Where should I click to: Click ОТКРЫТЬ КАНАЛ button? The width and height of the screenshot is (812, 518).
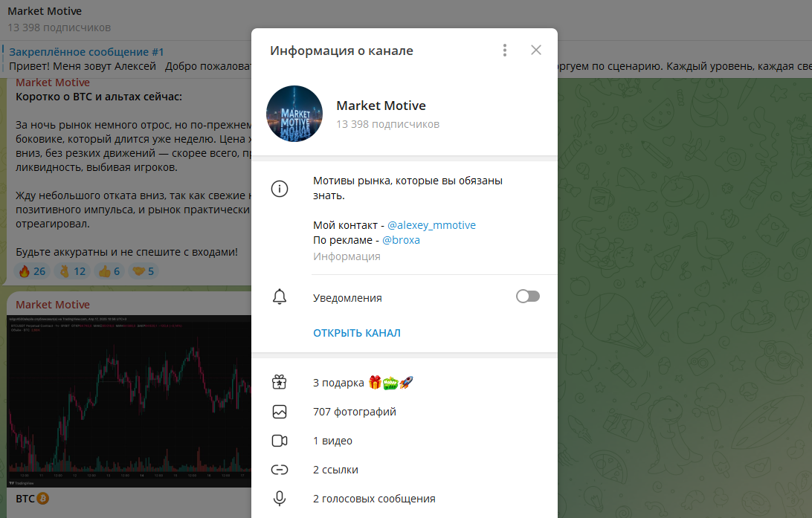tap(357, 333)
